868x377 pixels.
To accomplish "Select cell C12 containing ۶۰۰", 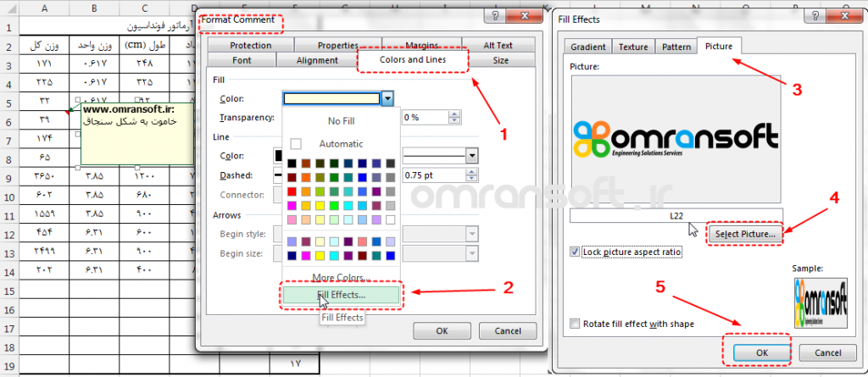I will [x=144, y=234].
